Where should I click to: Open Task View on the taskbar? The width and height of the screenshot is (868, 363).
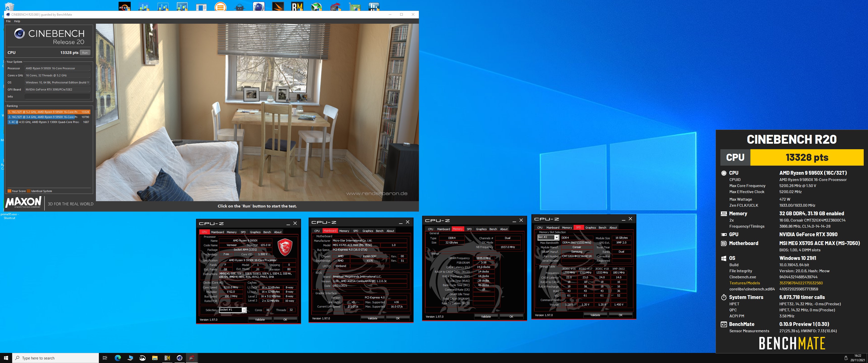point(105,358)
